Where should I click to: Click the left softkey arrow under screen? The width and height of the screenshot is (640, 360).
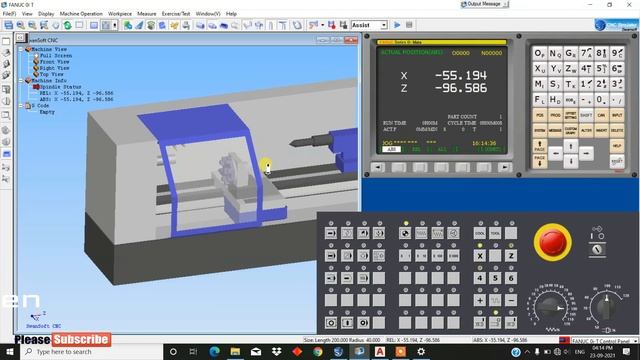click(x=378, y=167)
